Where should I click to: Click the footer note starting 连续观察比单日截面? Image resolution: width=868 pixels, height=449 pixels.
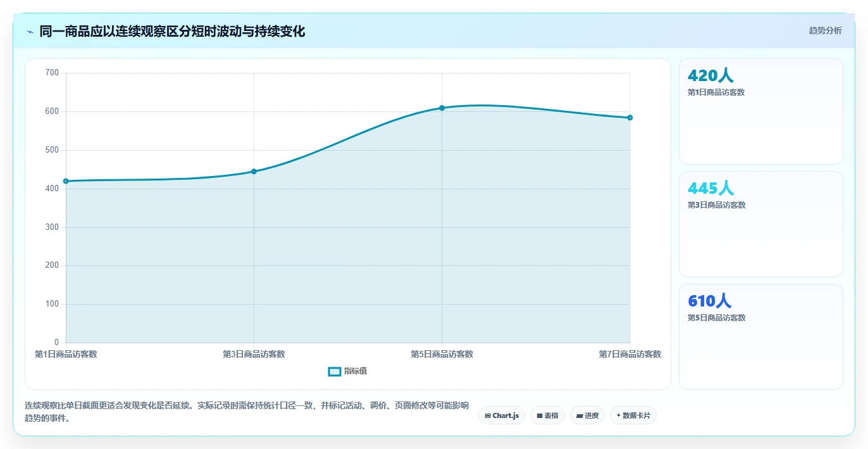pos(247,412)
